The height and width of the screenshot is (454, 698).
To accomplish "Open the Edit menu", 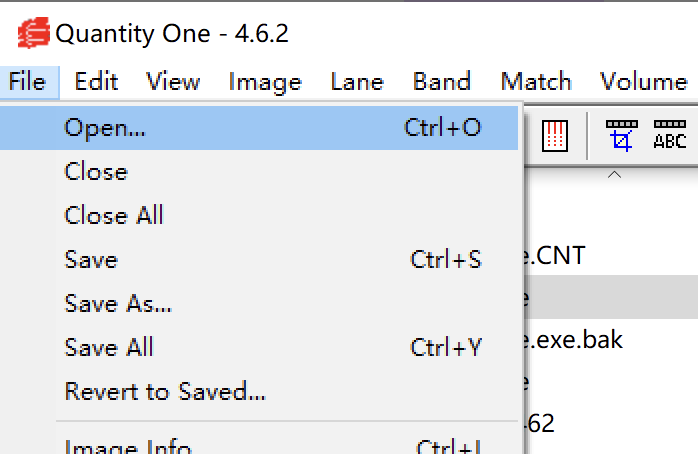I will 96,82.
